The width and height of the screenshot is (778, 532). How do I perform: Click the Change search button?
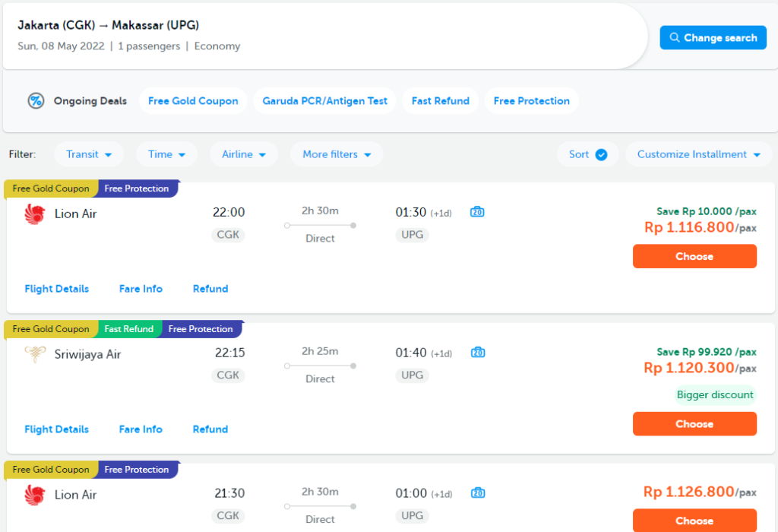point(713,38)
